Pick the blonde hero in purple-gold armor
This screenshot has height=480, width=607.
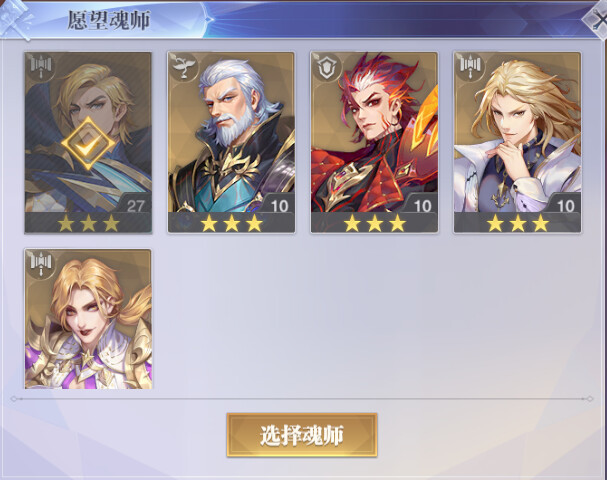88,319
